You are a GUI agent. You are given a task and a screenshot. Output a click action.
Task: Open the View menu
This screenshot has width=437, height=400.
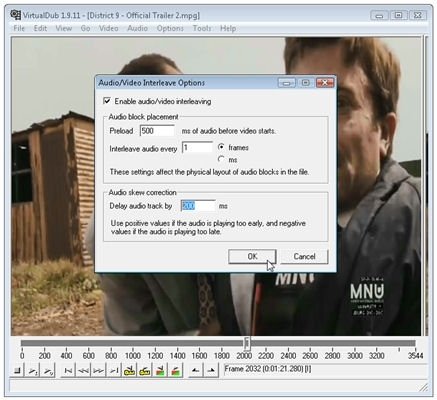click(63, 28)
